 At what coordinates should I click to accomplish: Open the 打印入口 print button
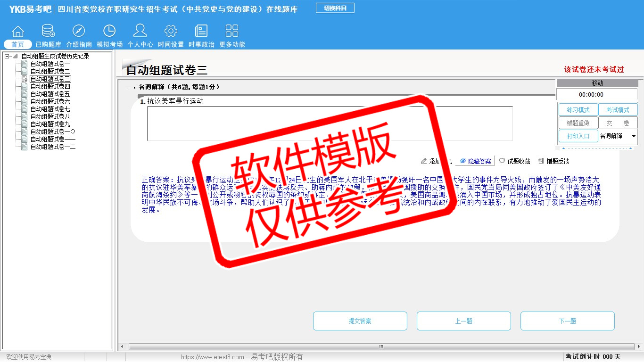(578, 136)
